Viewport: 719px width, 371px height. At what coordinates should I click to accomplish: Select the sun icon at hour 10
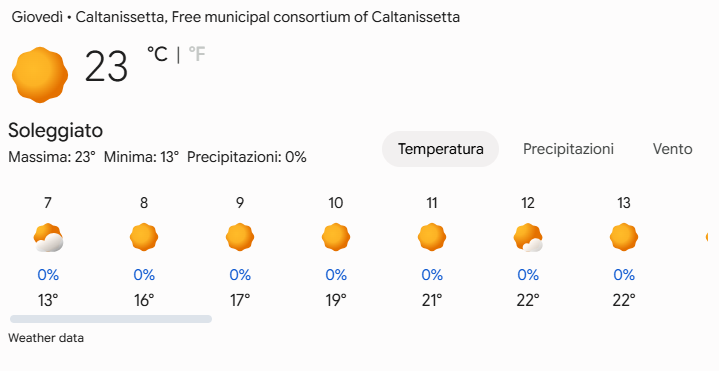pyautogui.click(x=336, y=237)
